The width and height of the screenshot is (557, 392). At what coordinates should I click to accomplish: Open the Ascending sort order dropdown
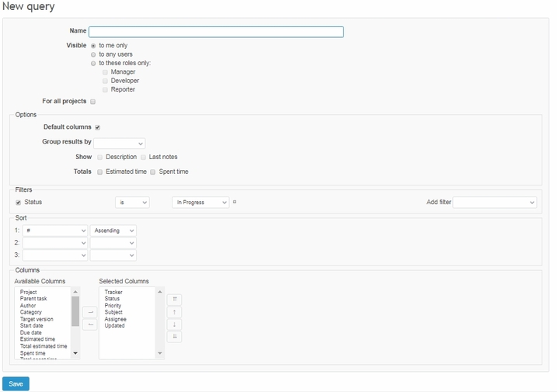pyautogui.click(x=113, y=231)
